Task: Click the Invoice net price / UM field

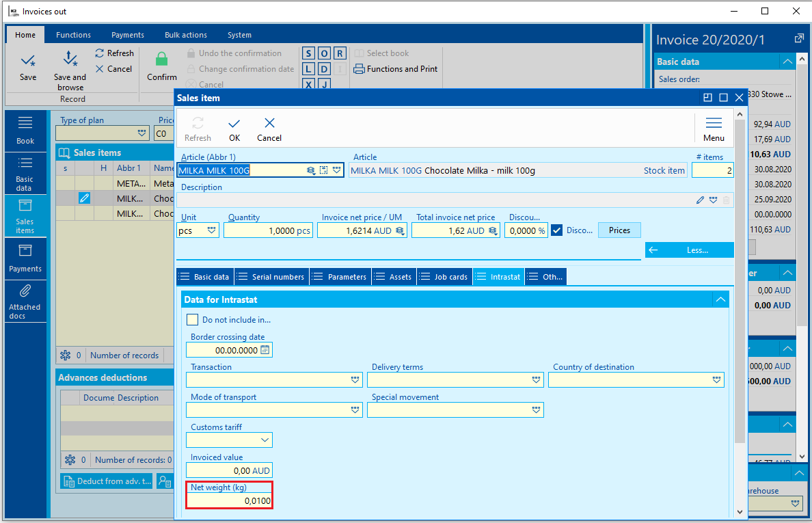Action: pos(362,230)
